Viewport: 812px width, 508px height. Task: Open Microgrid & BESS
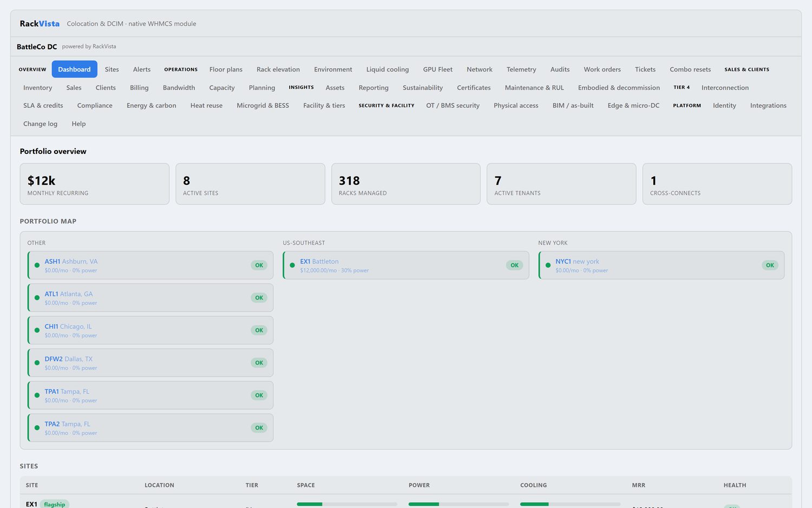click(x=263, y=106)
